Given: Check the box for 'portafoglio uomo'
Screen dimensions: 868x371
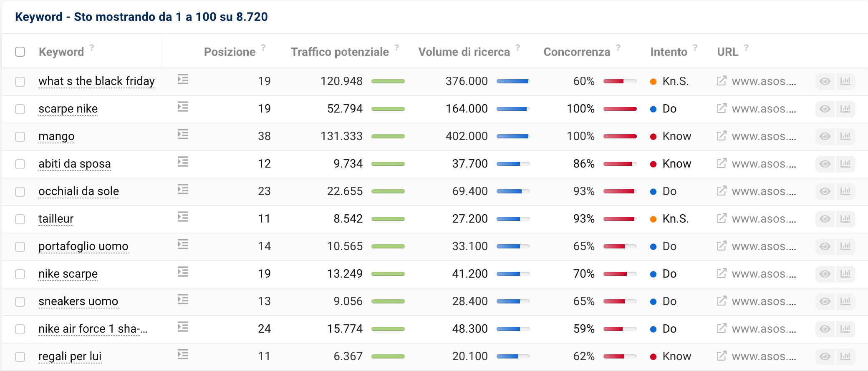Looking at the screenshot, I should click(x=20, y=247).
